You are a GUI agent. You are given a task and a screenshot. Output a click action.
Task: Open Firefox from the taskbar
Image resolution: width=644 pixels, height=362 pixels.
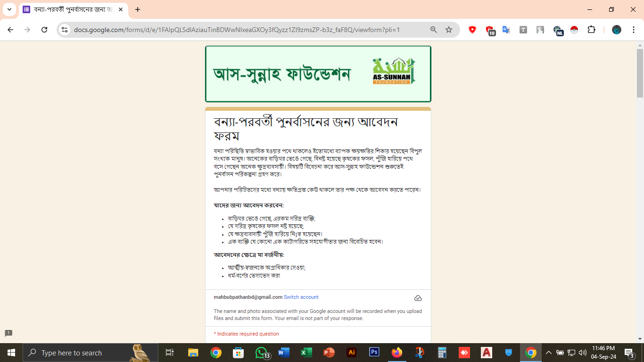pos(397,353)
